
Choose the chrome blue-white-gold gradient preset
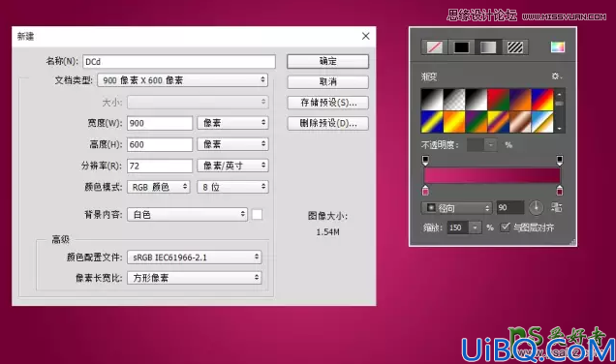point(542,122)
